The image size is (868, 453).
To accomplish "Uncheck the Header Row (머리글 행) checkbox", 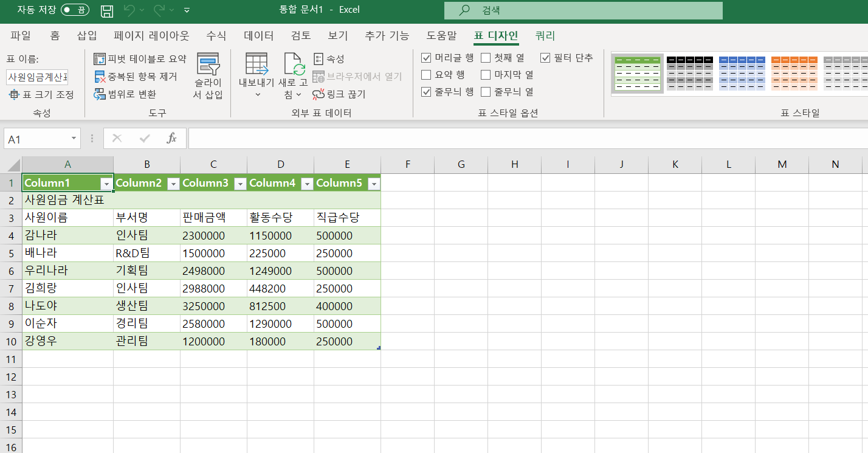I will (x=427, y=58).
